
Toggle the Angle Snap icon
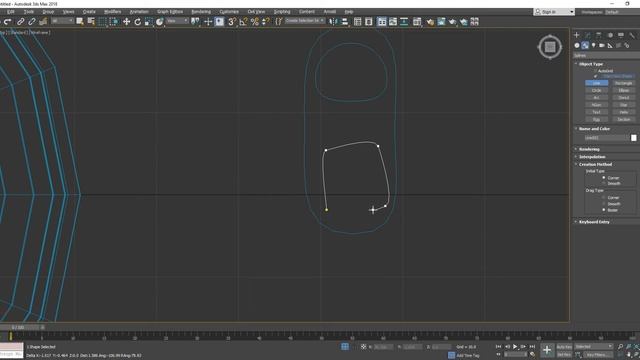(x=243, y=22)
